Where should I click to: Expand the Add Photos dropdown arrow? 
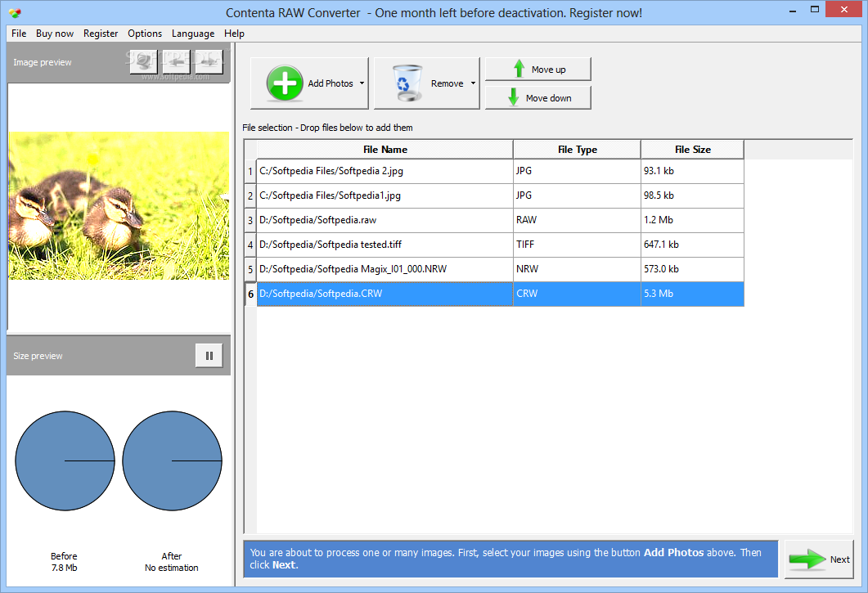click(362, 83)
